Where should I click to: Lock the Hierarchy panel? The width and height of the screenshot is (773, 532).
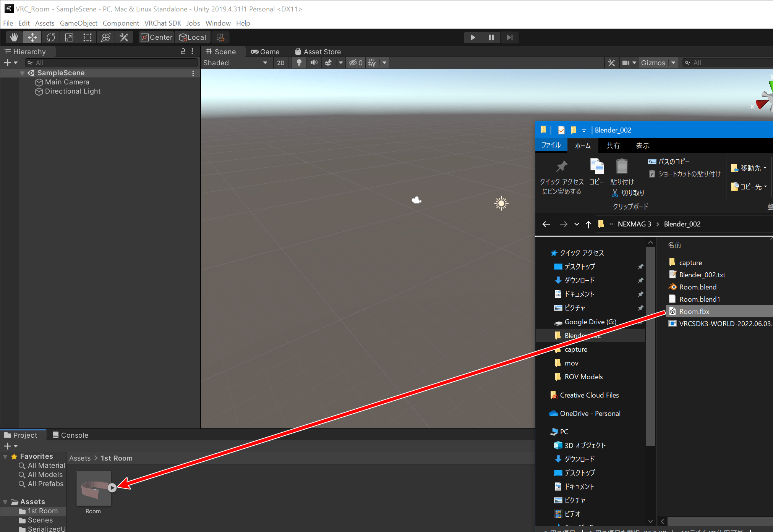pyautogui.click(x=183, y=51)
